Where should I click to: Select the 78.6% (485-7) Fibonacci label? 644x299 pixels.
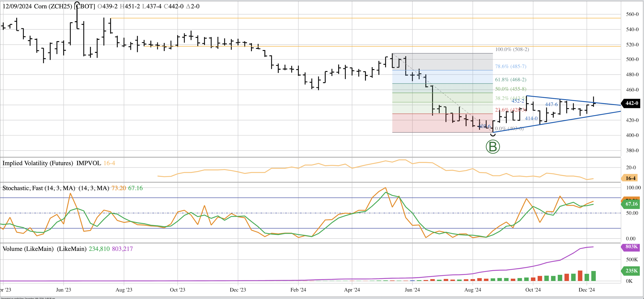511,66
